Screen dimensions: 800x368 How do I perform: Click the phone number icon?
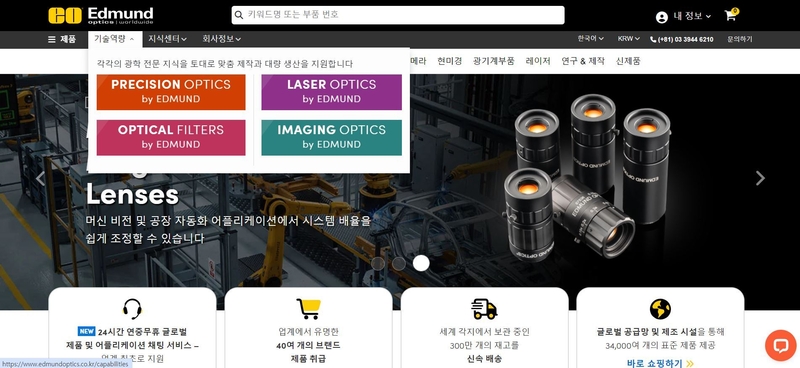pyautogui.click(x=653, y=39)
